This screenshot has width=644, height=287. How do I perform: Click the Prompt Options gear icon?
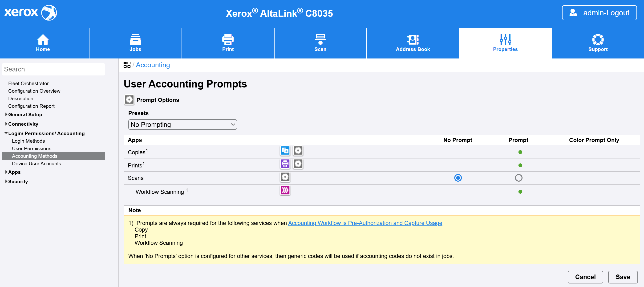pyautogui.click(x=129, y=100)
